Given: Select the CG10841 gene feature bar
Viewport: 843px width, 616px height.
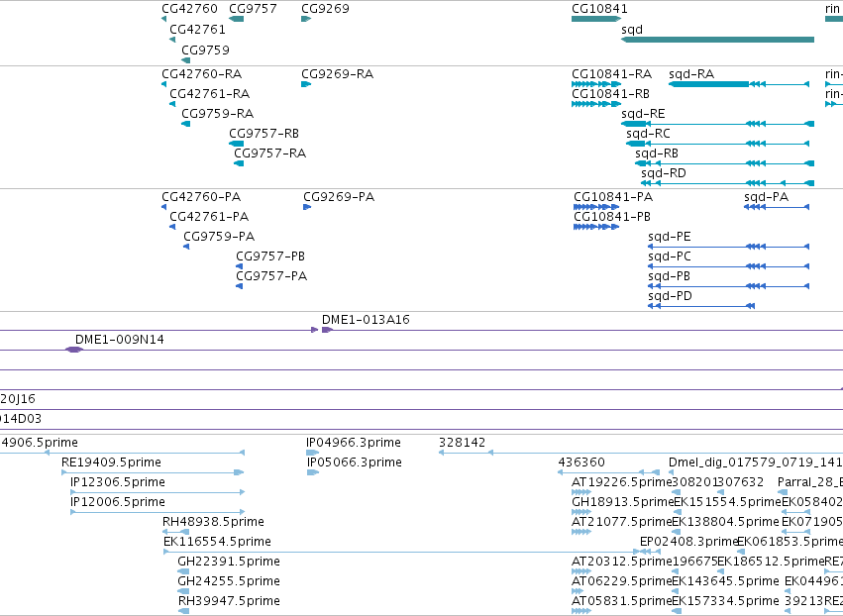Looking at the screenshot, I should click(x=595, y=19).
